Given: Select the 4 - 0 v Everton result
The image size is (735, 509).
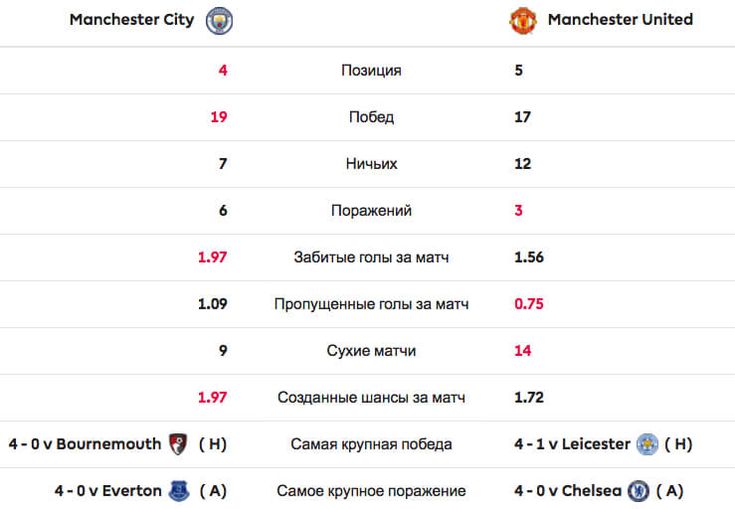Looking at the screenshot, I should coord(108,491).
